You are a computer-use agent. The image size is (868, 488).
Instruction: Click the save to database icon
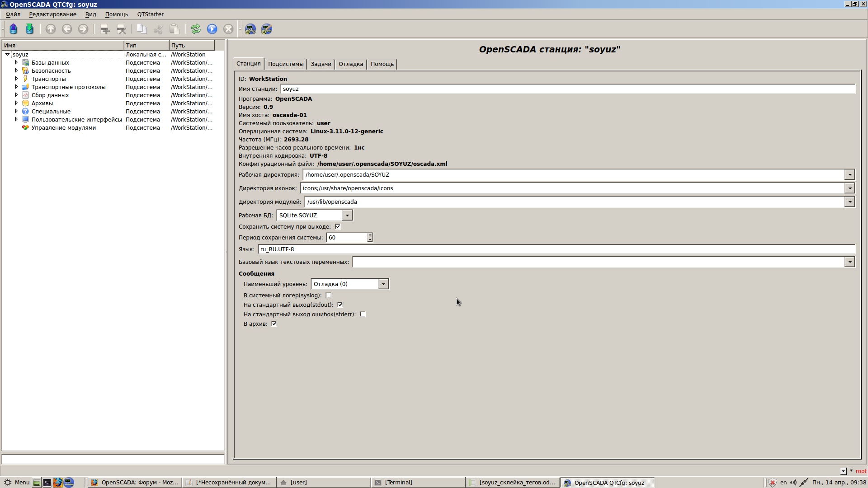(x=30, y=29)
